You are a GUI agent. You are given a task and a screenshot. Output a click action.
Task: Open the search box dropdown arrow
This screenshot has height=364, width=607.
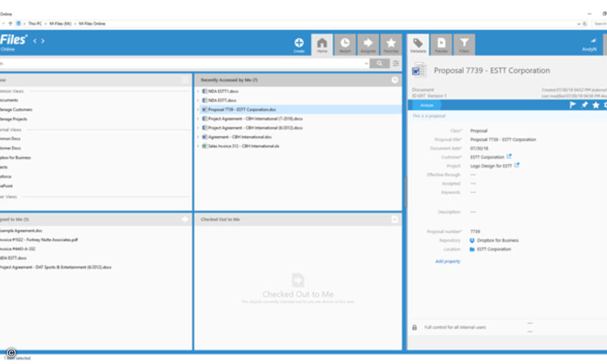(366, 64)
